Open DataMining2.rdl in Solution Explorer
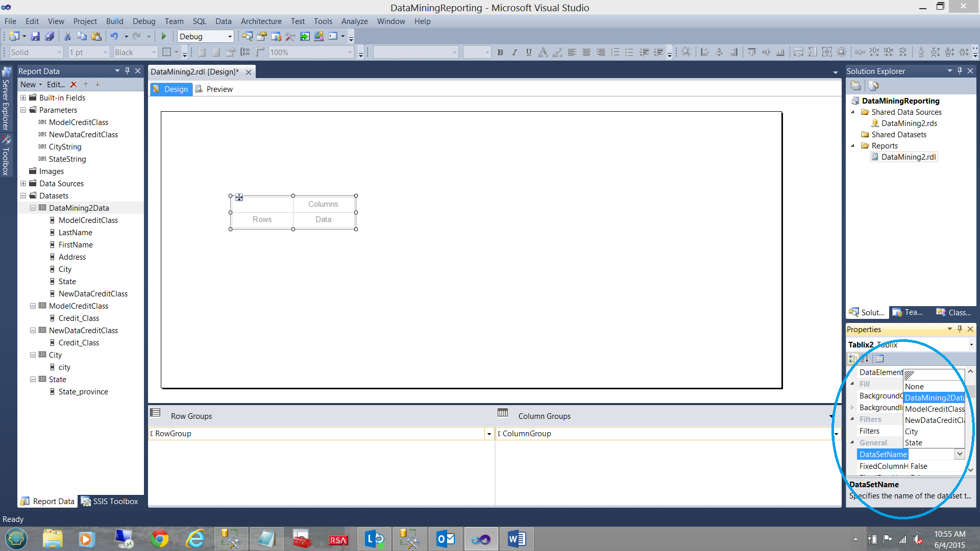 (x=908, y=157)
